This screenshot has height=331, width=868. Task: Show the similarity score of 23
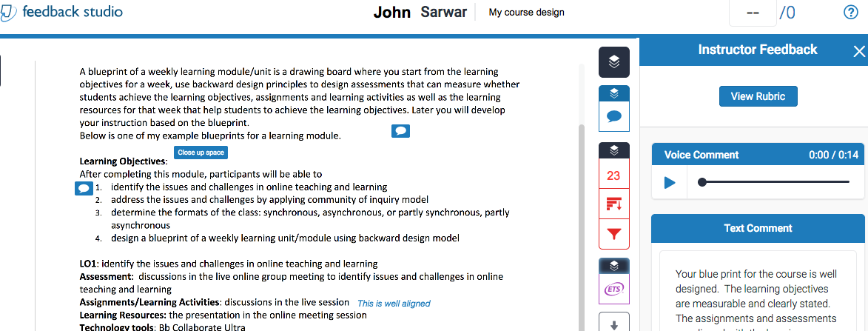pyautogui.click(x=613, y=176)
